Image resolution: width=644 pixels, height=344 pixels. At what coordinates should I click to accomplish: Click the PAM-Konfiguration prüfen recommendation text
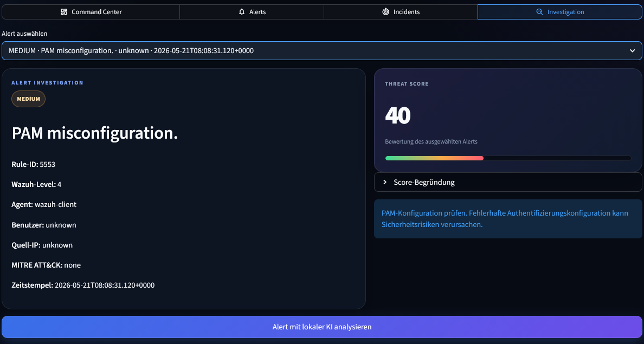505,219
